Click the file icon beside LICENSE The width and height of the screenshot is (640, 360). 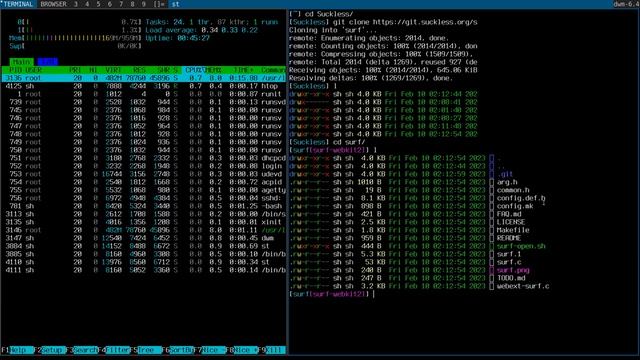(x=491, y=222)
